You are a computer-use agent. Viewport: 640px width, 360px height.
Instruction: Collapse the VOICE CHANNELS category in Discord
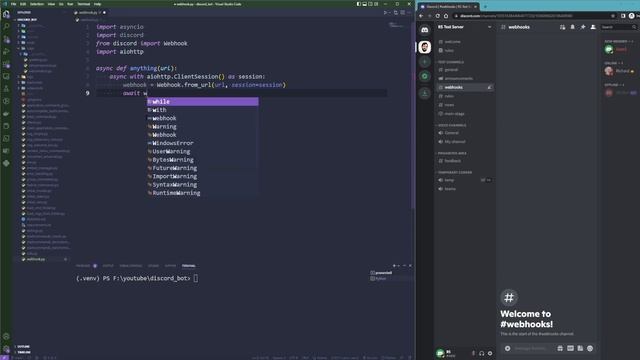[x=451, y=125]
